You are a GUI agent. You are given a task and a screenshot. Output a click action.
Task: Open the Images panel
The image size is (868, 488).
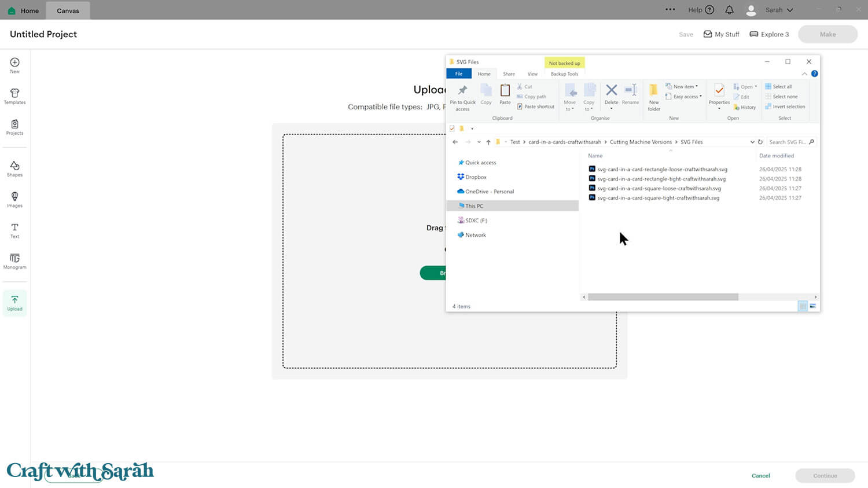pyautogui.click(x=14, y=199)
